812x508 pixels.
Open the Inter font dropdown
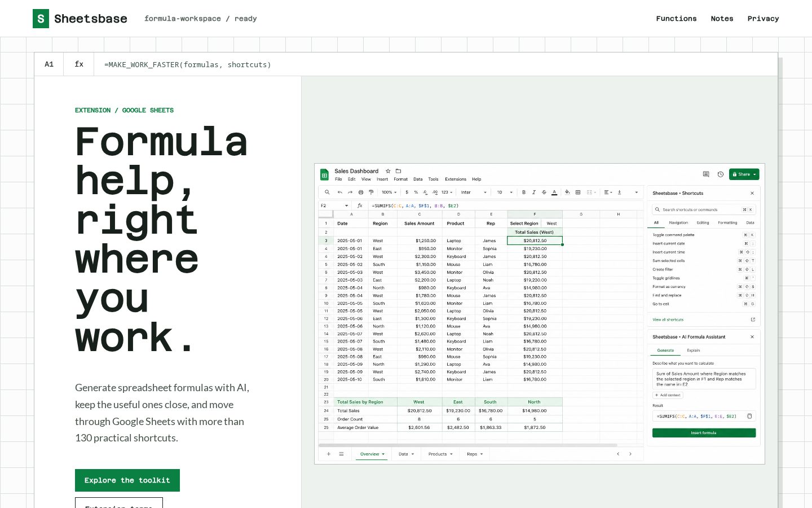coord(474,192)
